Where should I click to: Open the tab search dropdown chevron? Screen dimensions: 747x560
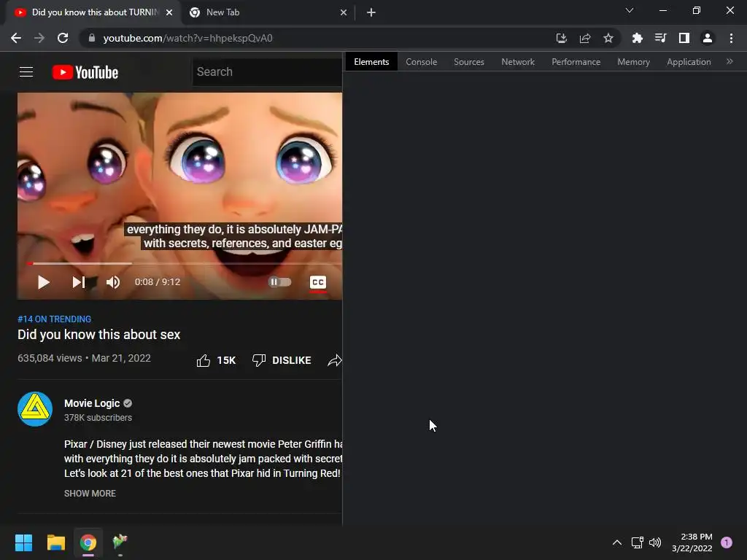point(630,10)
